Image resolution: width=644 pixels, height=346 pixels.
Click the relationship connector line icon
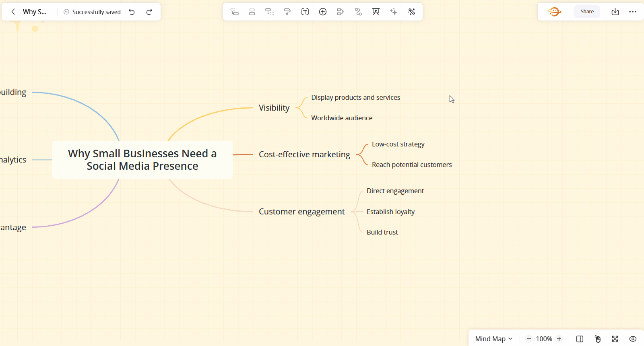[x=358, y=12]
